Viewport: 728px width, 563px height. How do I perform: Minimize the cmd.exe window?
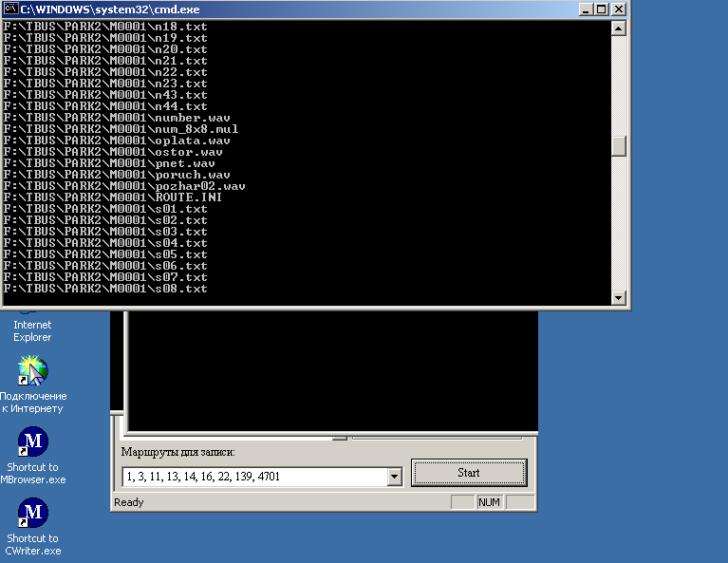586,9
